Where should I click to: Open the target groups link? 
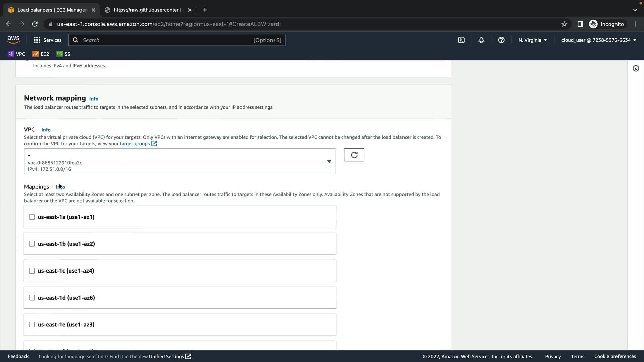coord(135,144)
